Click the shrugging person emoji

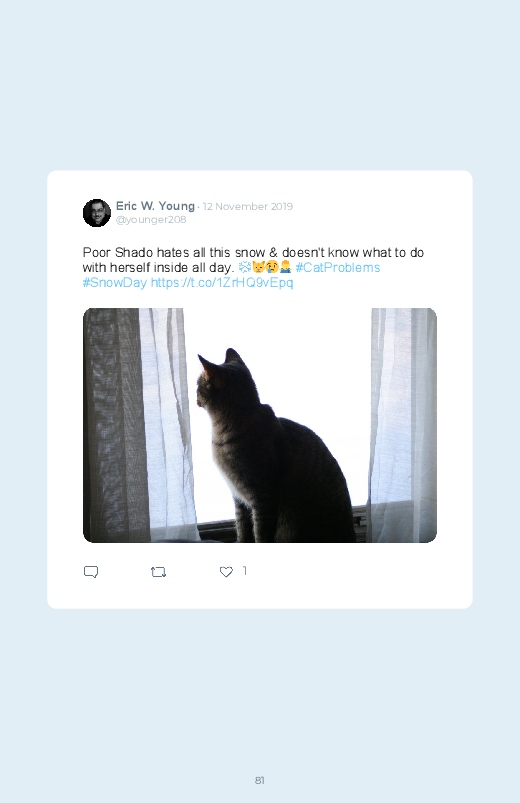[285, 267]
